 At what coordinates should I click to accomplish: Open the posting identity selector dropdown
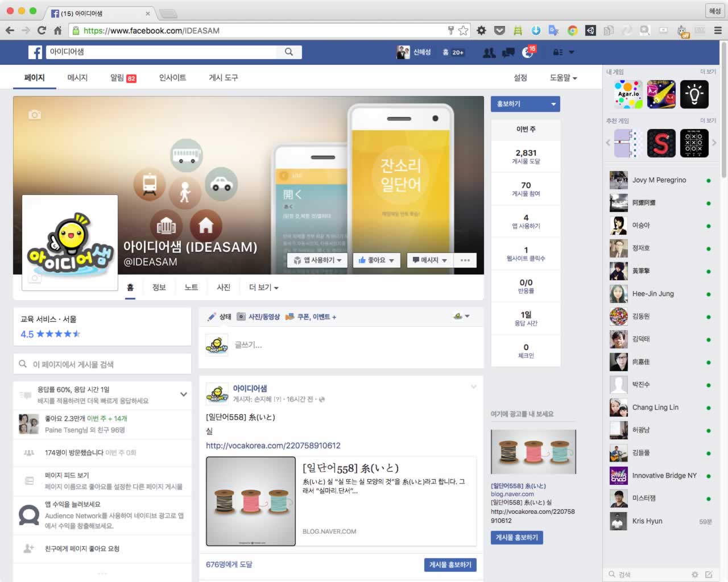[x=461, y=317]
